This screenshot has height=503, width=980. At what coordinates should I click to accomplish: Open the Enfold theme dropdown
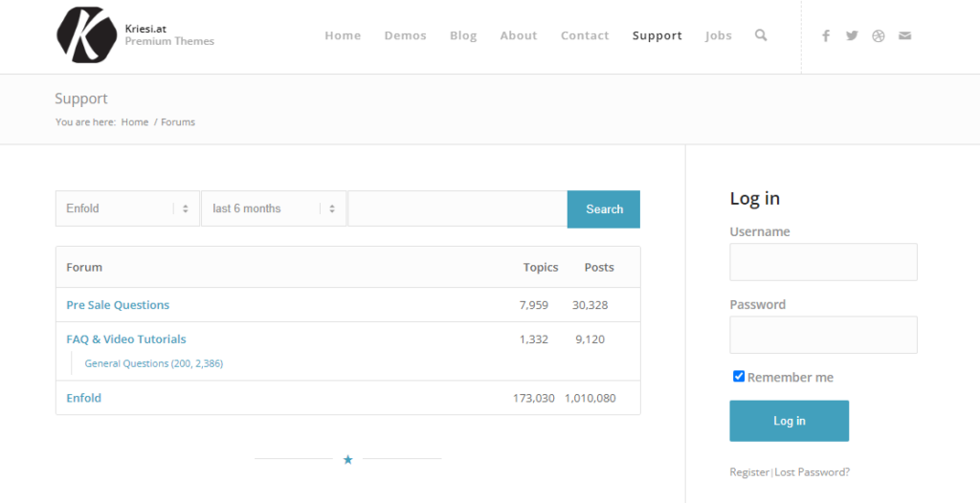pyautogui.click(x=127, y=208)
